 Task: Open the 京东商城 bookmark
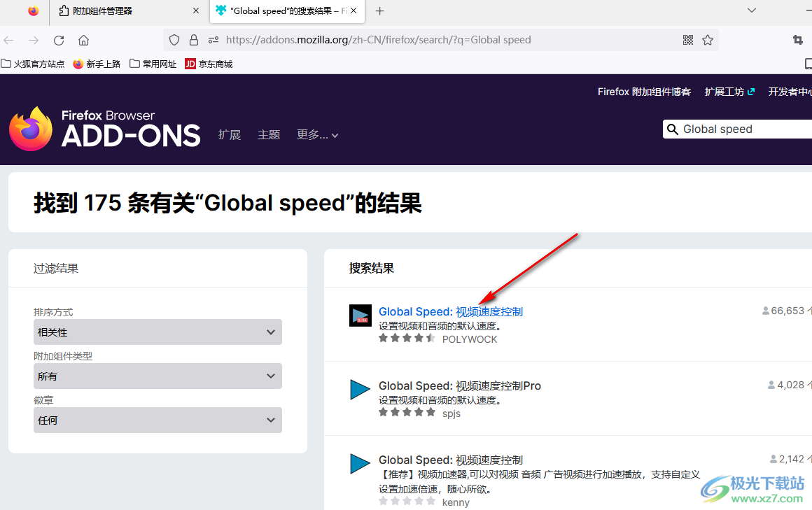coord(209,64)
